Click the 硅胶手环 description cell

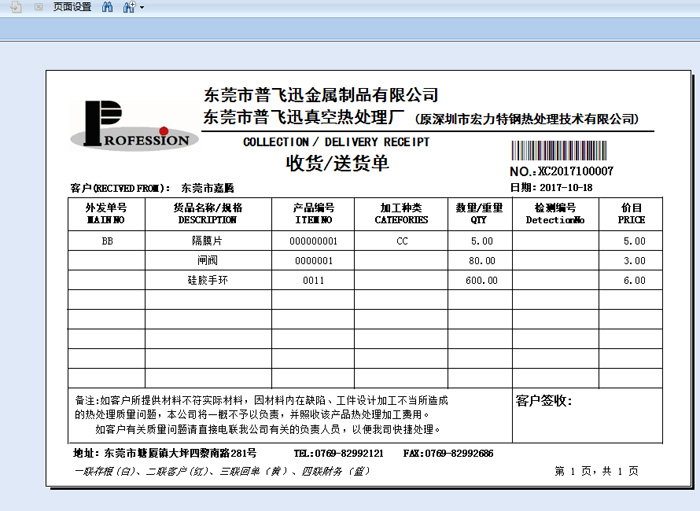click(x=207, y=280)
